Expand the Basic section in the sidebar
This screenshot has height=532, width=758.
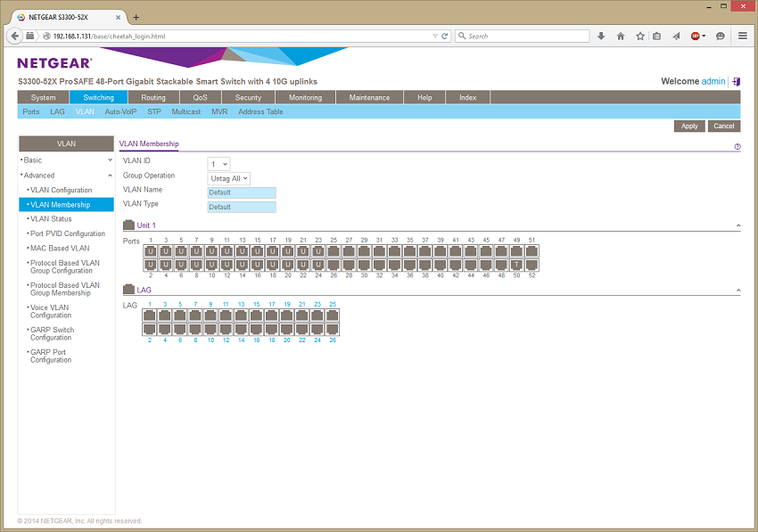coord(110,160)
